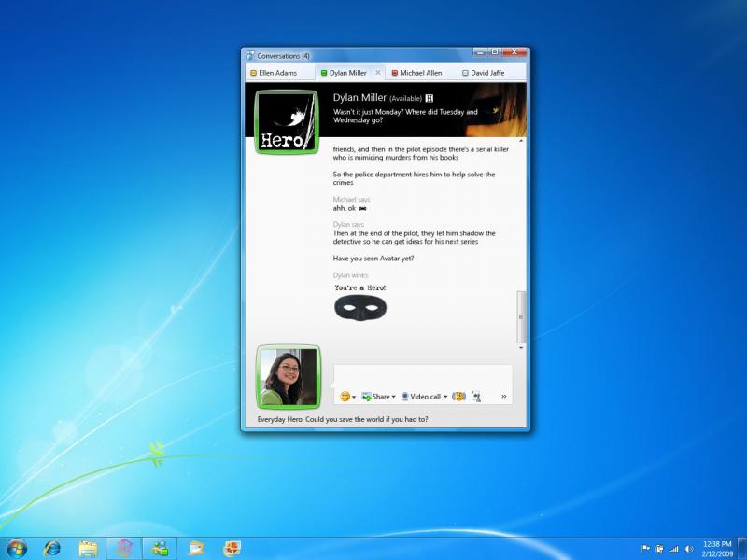Open Windows Explorer folder from the taskbar

[88, 549]
